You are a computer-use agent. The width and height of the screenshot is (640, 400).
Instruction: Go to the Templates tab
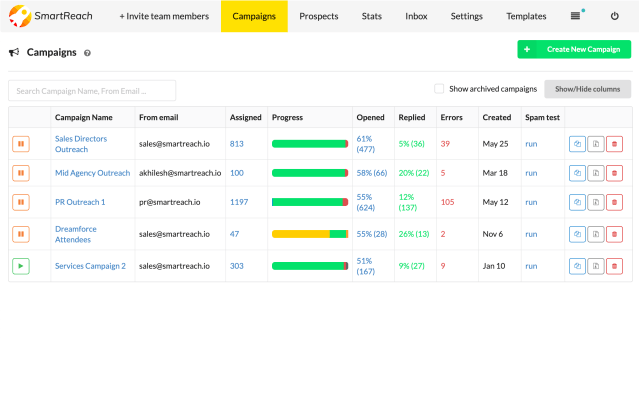click(526, 16)
